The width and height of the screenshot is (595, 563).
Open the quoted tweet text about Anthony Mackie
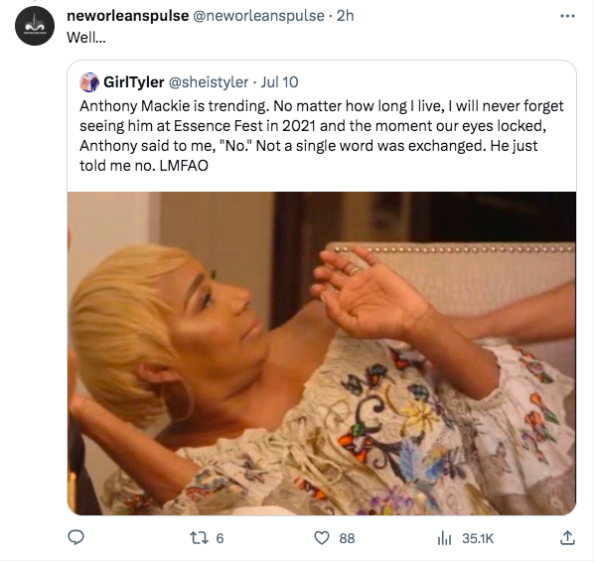coord(321,135)
